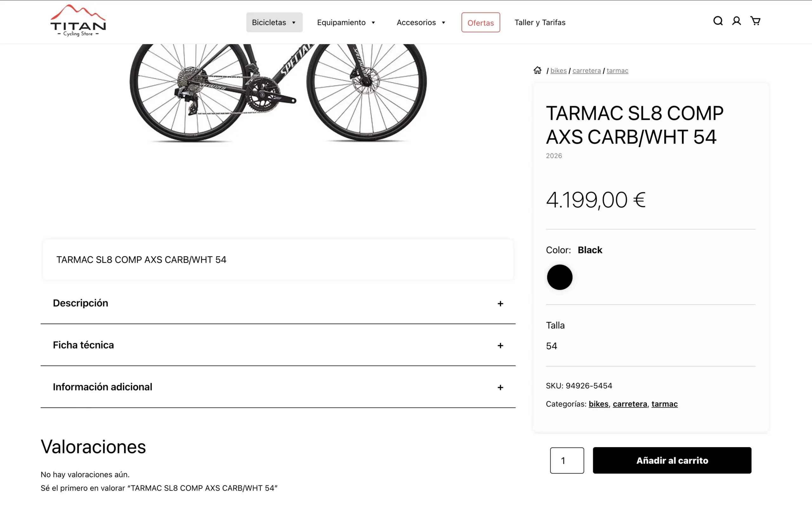This screenshot has height=507, width=812.
Task: Click the Añadir al carrito button
Action: click(672, 460)
